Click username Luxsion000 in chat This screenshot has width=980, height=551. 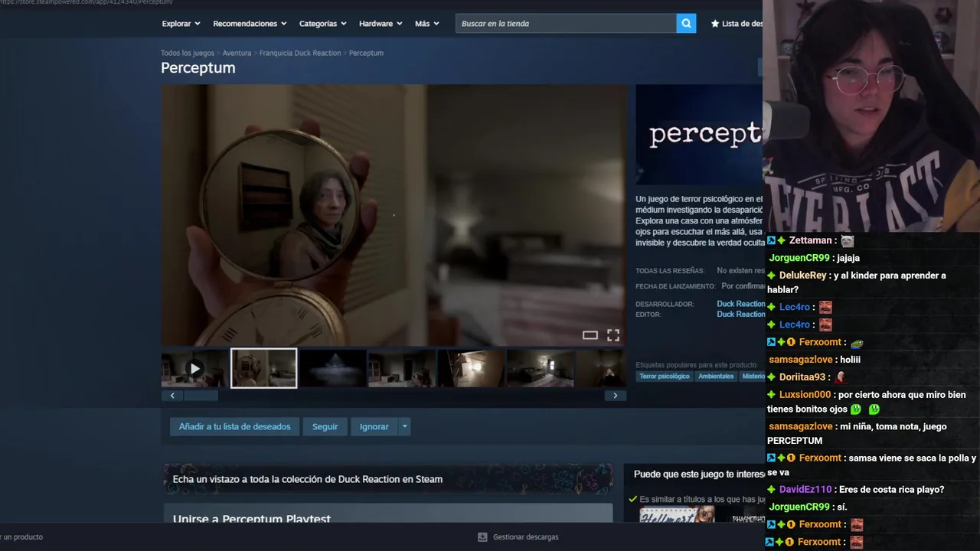805,395
